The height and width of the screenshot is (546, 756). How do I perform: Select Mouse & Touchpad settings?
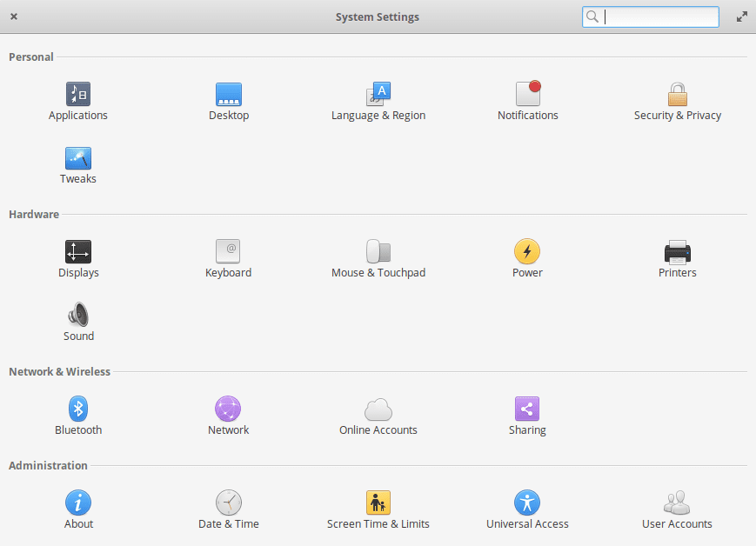click(378, 256)
